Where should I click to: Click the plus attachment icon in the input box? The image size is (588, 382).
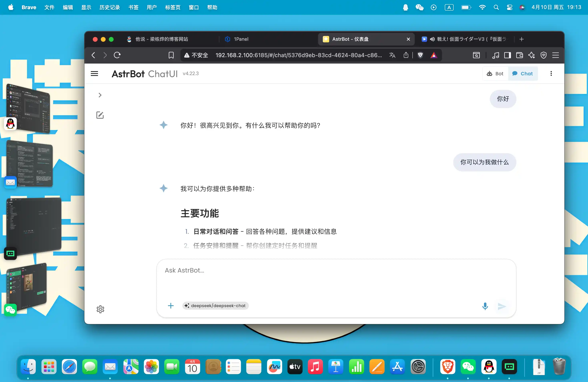[171, 306]
